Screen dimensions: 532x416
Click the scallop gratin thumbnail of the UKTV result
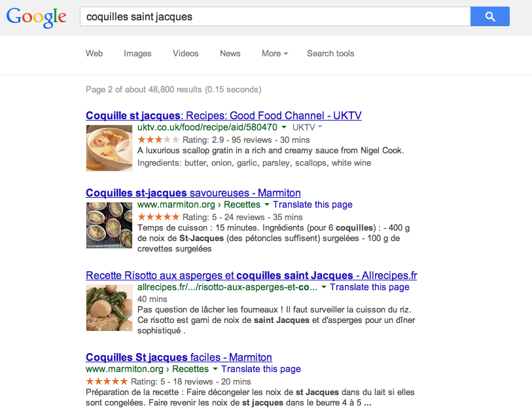tap(109, 149)
